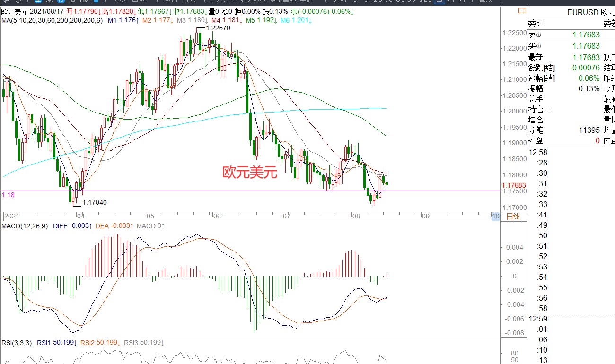Screen dimensions: 615x364
Task: Click the M6 1.201 moving average value
Action: pyautogui.click(x=296, y=20)
